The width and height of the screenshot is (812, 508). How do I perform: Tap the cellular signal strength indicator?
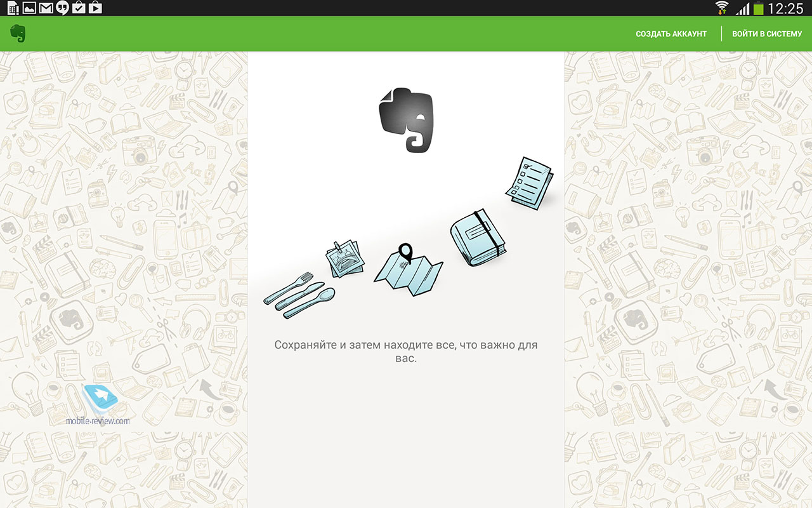(742, 8)
